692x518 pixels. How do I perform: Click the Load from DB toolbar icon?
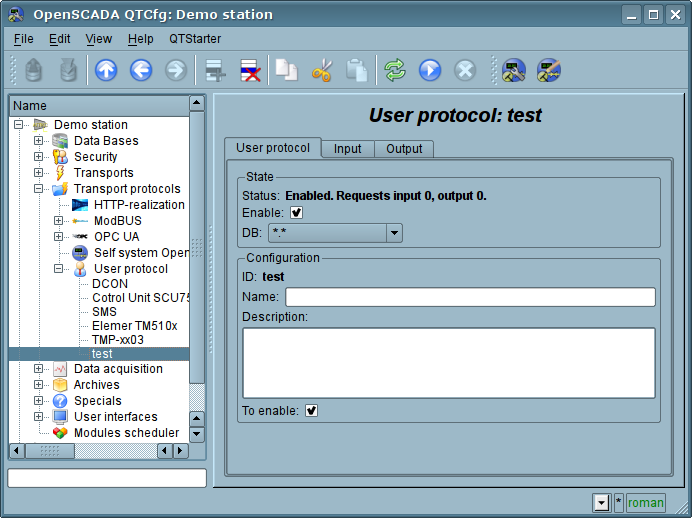tap(34, 70)
